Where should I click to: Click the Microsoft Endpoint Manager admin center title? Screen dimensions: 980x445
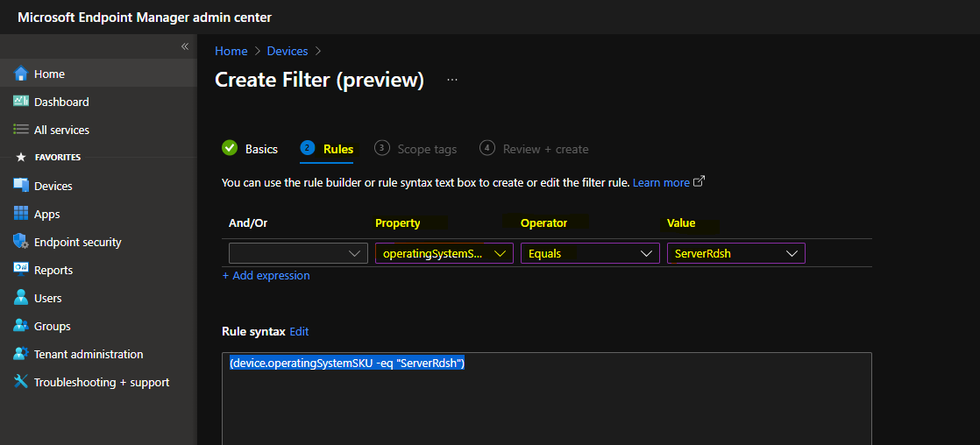pyautogui.click(x=145, y=18)
